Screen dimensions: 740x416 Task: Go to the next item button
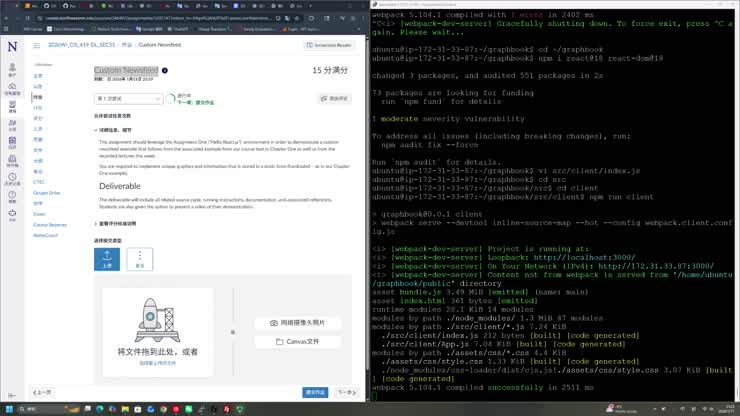click(346, 392)
